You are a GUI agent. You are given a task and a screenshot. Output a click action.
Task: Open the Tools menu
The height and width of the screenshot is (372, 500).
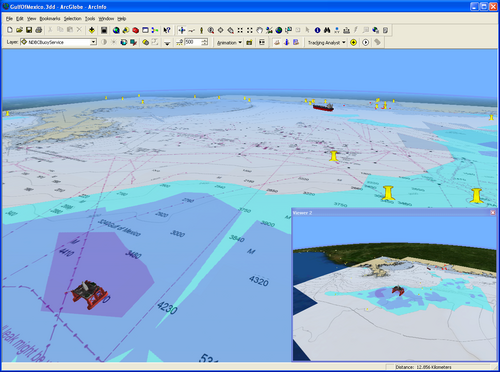90,19
